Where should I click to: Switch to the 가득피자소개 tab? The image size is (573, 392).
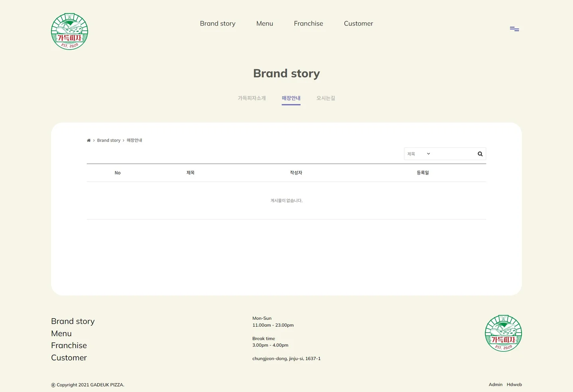(x=252, y=98)
